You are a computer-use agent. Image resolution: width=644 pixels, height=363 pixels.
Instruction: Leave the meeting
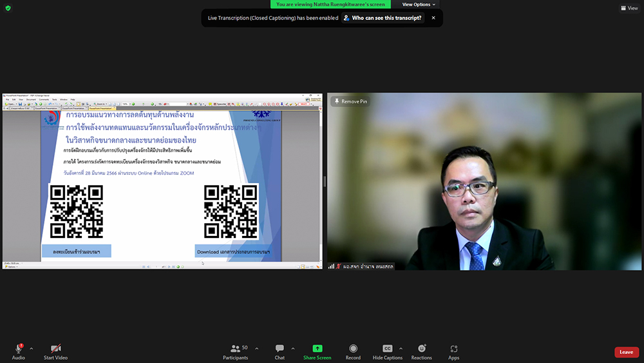[626, 352]
